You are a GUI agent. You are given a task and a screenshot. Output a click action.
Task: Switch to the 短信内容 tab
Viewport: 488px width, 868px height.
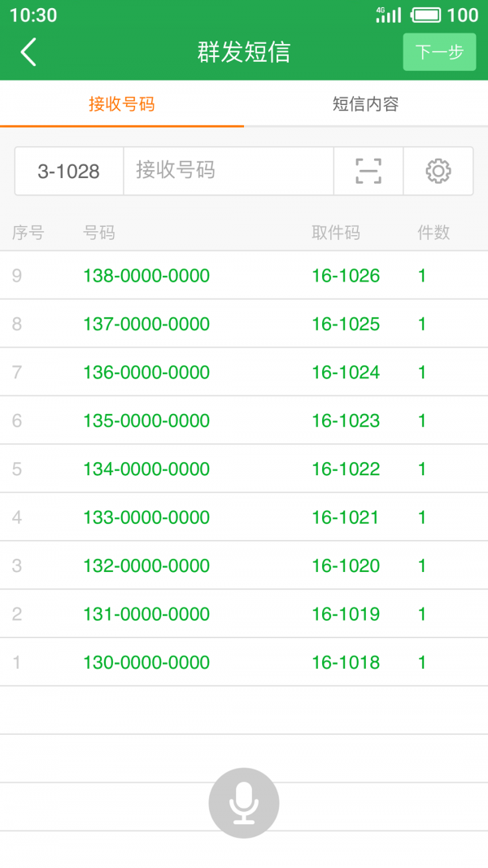click(366, 104)
